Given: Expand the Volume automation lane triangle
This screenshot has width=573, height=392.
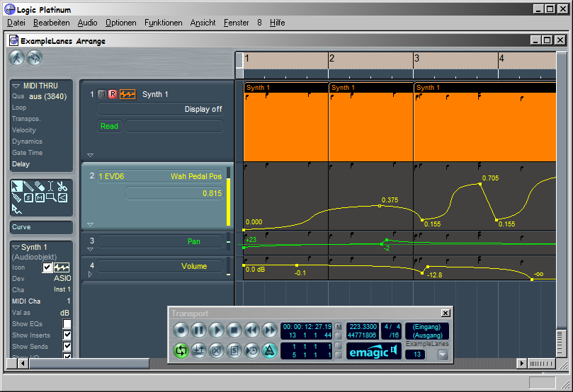Looking at the screenshot, I should tap(90, 273).
